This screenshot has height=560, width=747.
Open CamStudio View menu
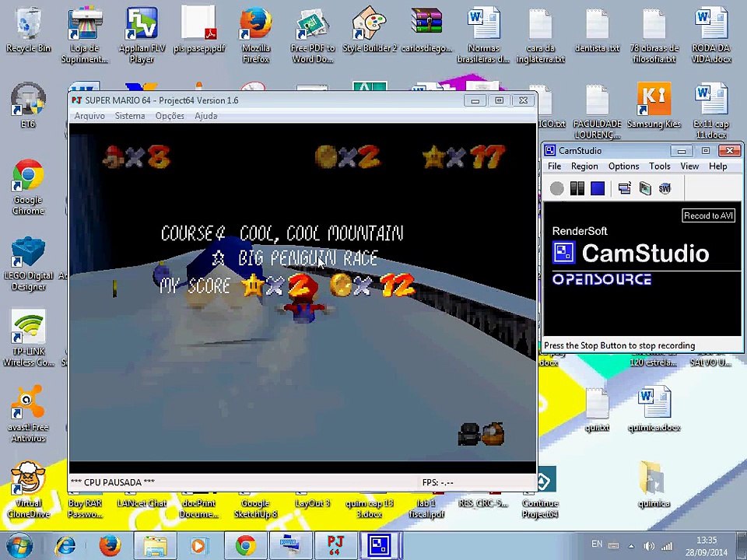tap(689, 166)
